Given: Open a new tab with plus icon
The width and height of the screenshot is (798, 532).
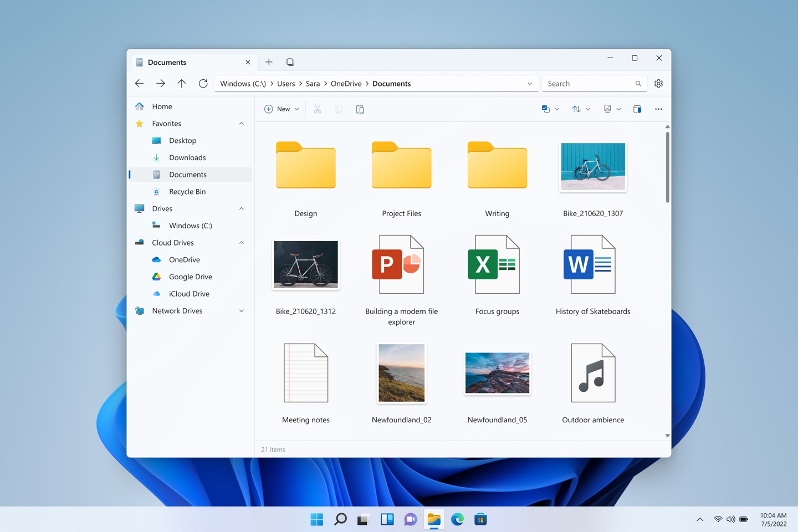Looking at the screenshot, I should [269, 62].
